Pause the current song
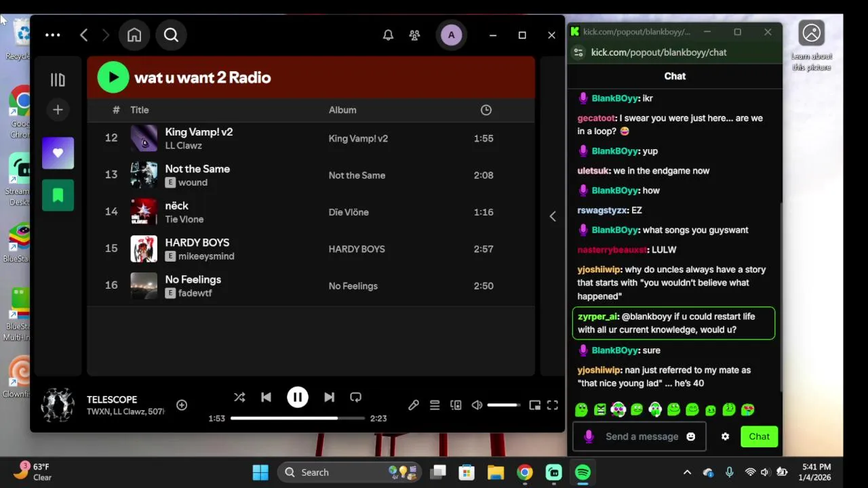The height and width of the screenshot is (488, 868). click(x=298, y=397)
